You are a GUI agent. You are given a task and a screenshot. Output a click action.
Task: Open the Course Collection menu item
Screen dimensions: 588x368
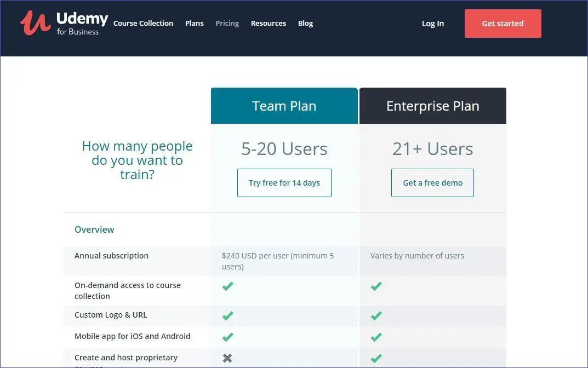(143, 24)
